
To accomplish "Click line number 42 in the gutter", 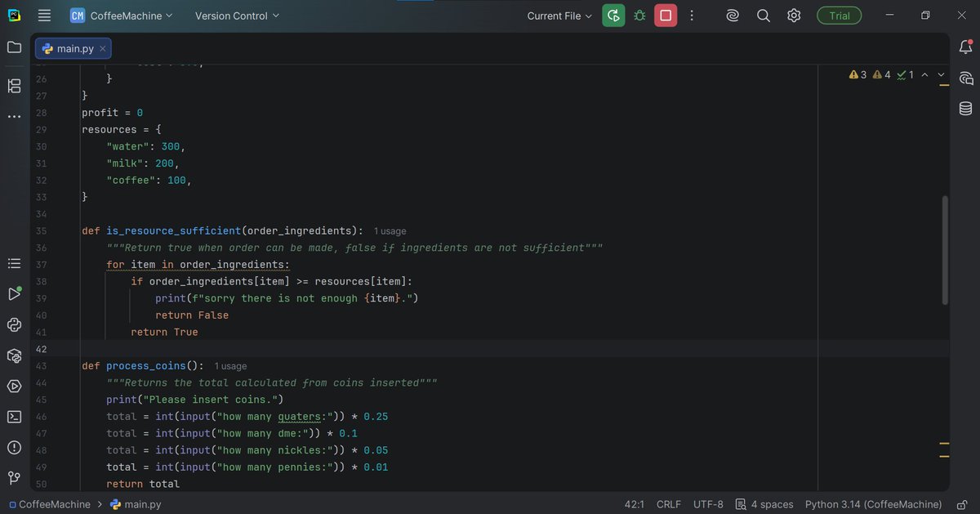I will (x=42, y=349).
